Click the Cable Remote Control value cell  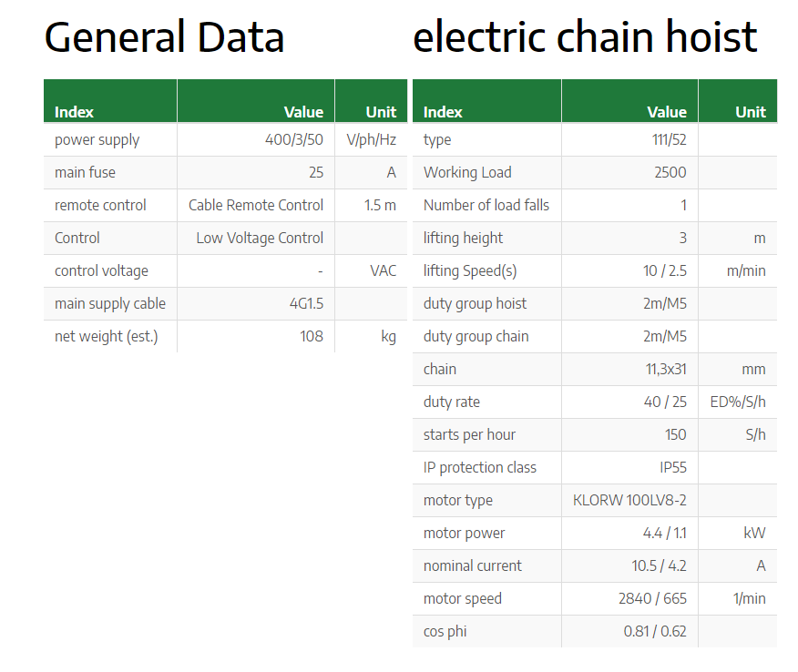click(255, 205)
